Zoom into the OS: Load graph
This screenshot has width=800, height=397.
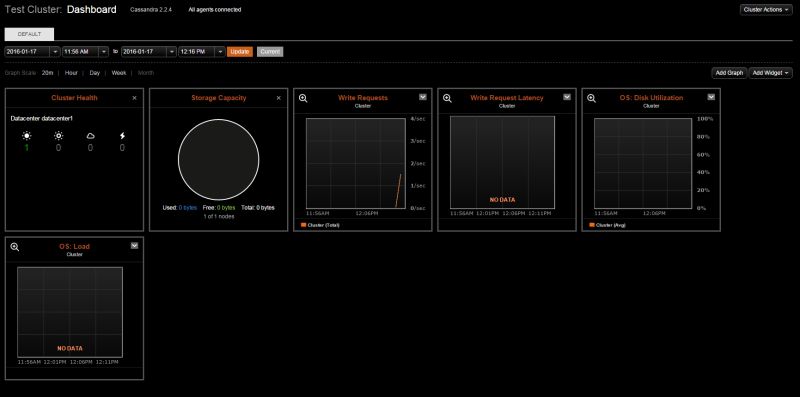click(x=15, y=246)
